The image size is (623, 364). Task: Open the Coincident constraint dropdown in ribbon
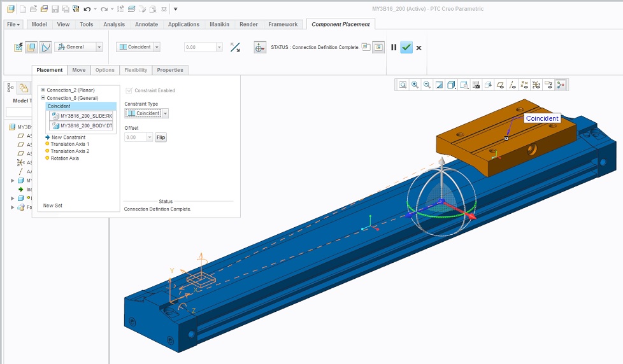pos(157,47)
